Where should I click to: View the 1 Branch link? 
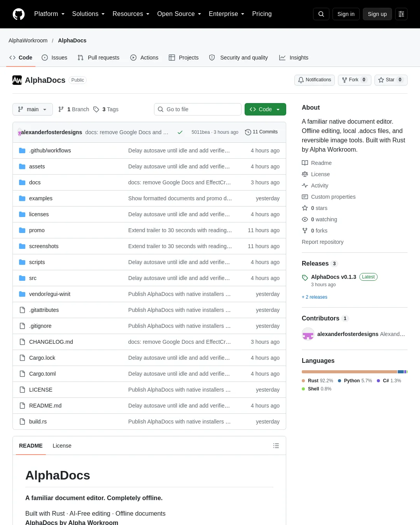click(73, 109)
